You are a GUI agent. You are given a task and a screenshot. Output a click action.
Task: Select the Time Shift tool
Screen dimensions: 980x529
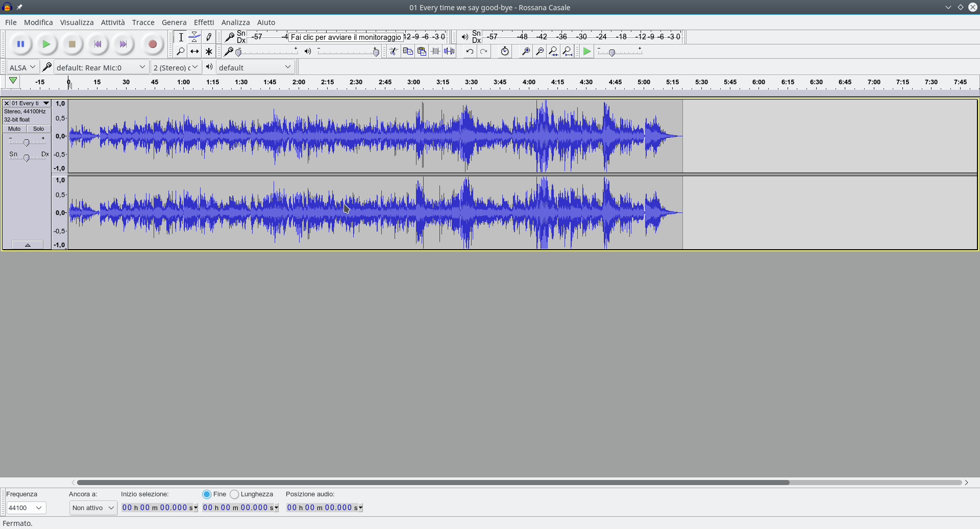click(194, 51)
